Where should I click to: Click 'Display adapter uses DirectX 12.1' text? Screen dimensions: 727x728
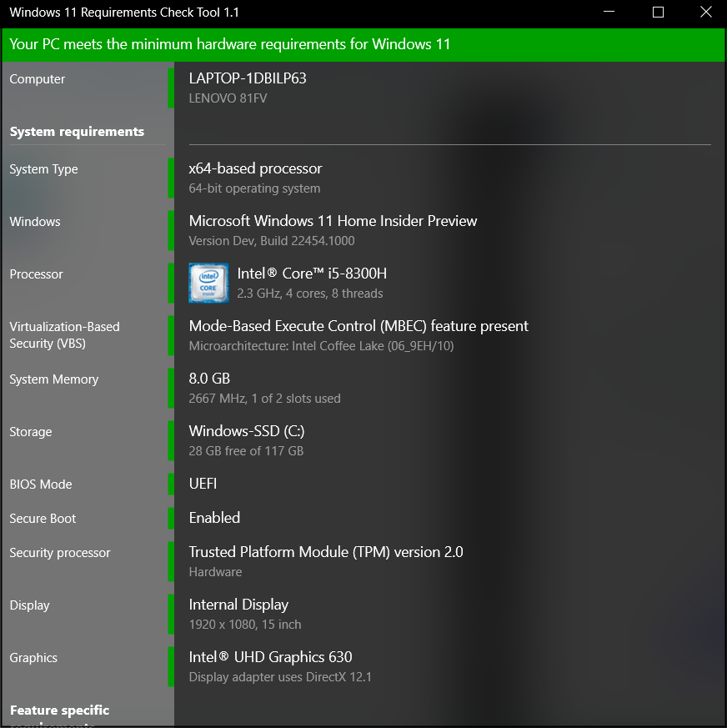[x=280, y=677]
